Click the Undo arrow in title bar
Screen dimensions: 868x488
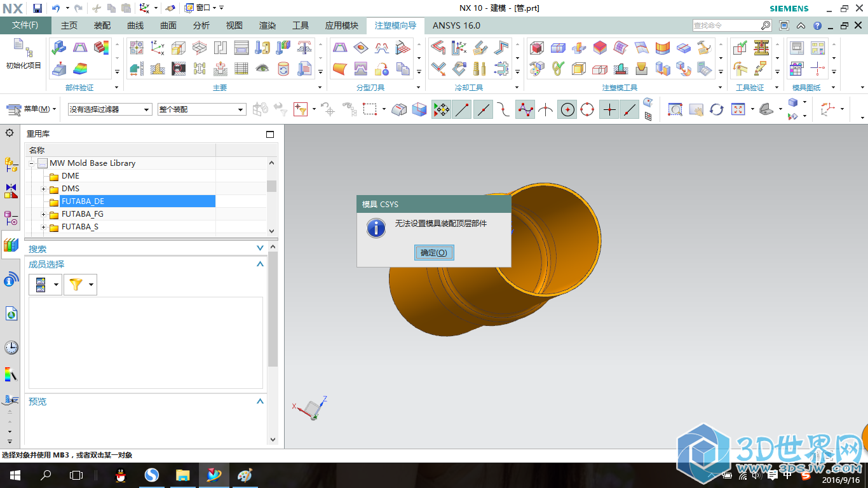click(x=56, y=8)
